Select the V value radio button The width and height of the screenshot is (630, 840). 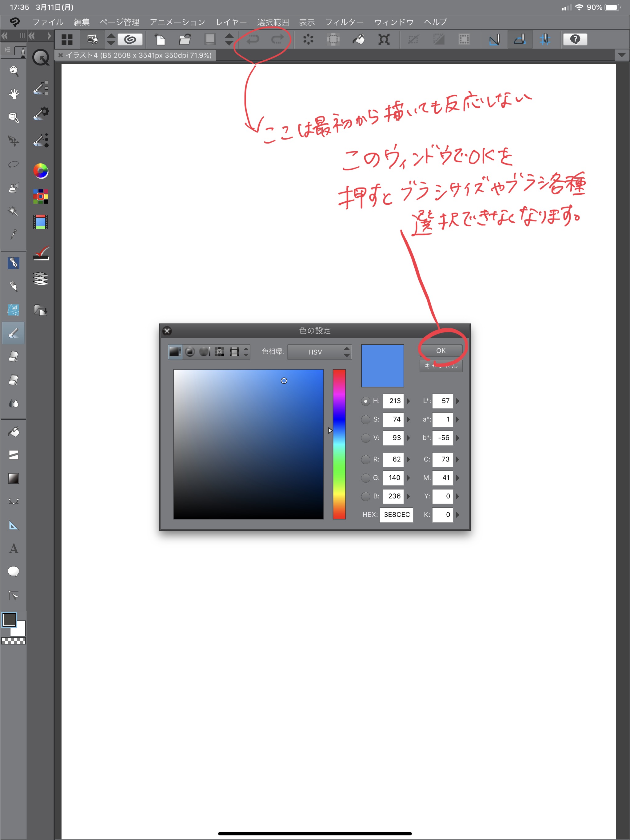365,438
